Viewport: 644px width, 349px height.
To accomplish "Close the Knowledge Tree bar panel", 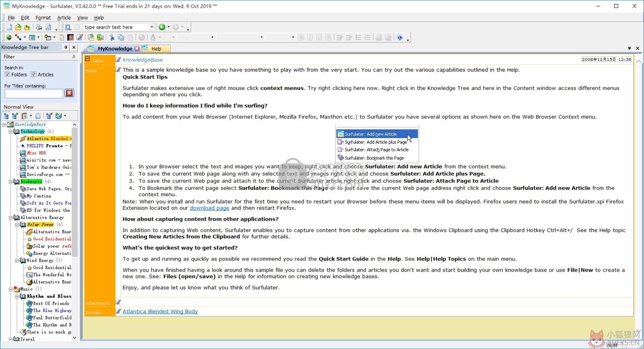I will click(x=74, y=47).
